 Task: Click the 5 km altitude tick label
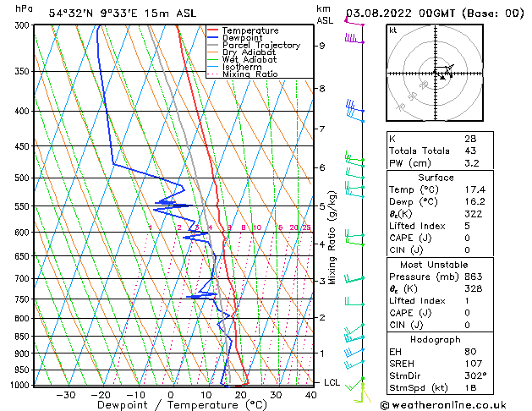coord(322,206)
